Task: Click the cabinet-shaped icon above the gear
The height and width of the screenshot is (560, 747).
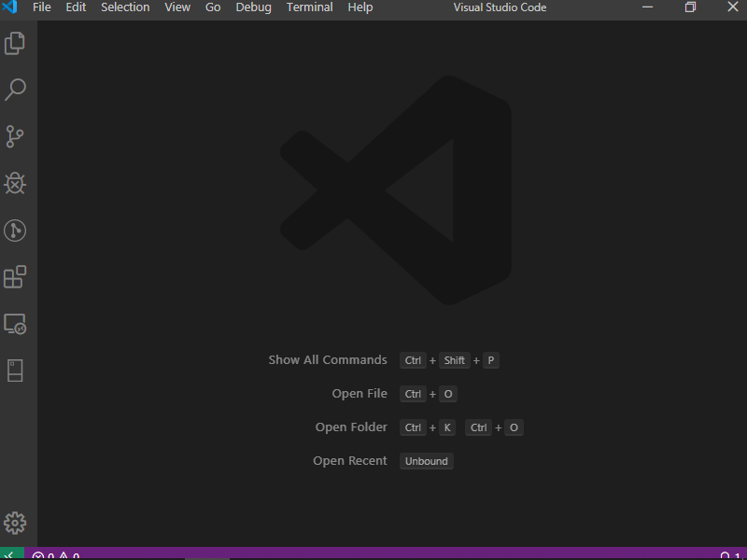Action: click(15, 371)
